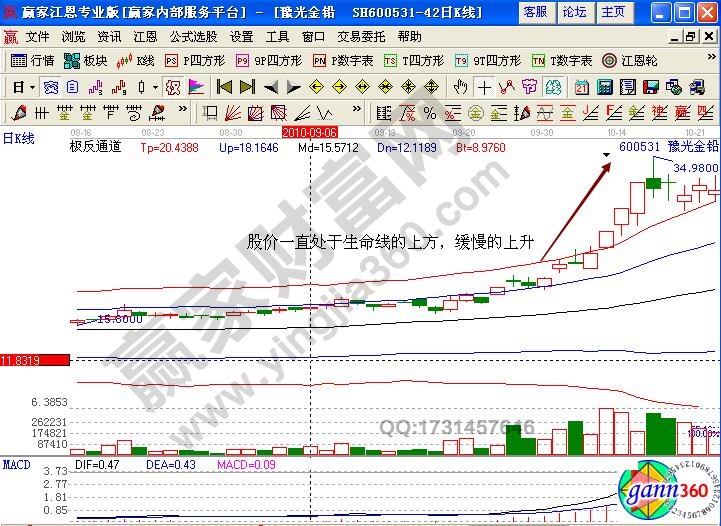The image size is (721, 526).
Task: Expand the candlestick style dropdown arrow
Action: coord(154,86)
